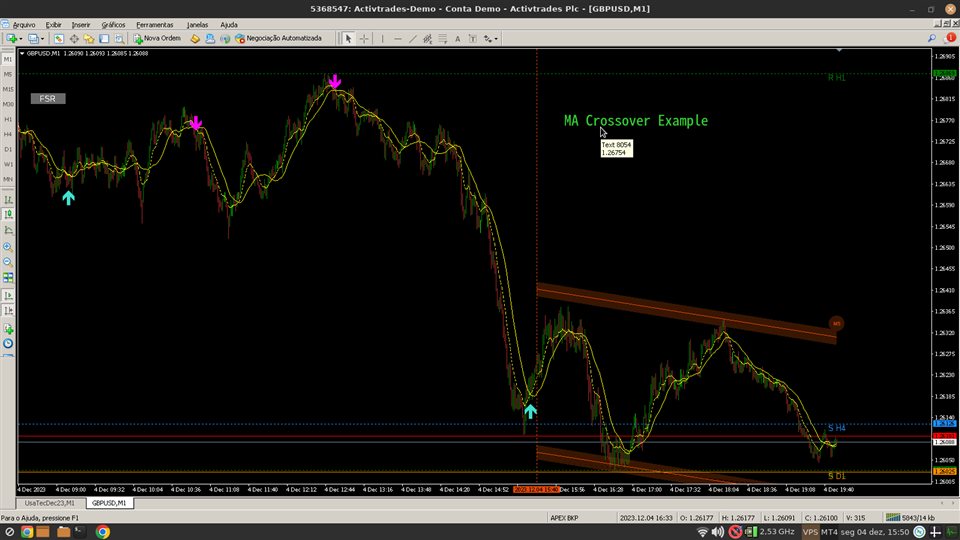Click the zoom in magnifier

click(8, 247)
